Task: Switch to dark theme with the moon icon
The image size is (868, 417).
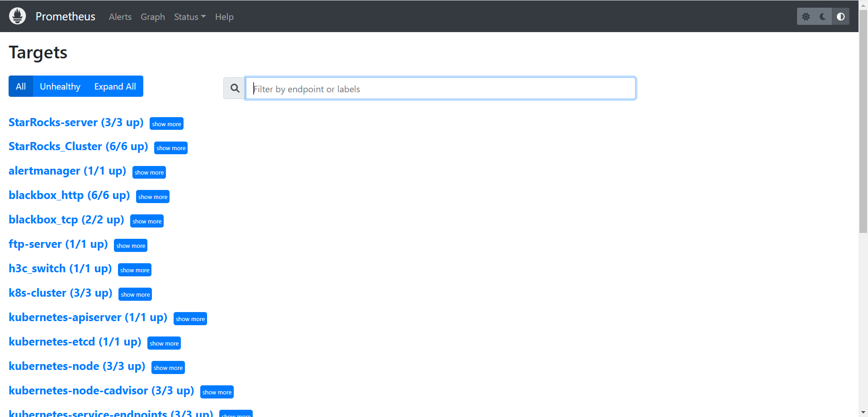Action: click(823, 17)
